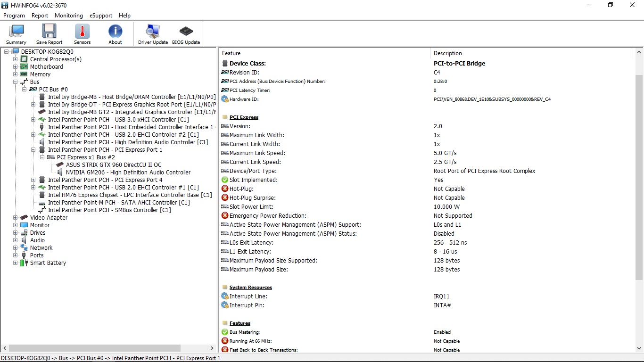Click the Emergency Power Reduction red icon
This screenshot has height=362, width=644.
(x=225, y=216)
